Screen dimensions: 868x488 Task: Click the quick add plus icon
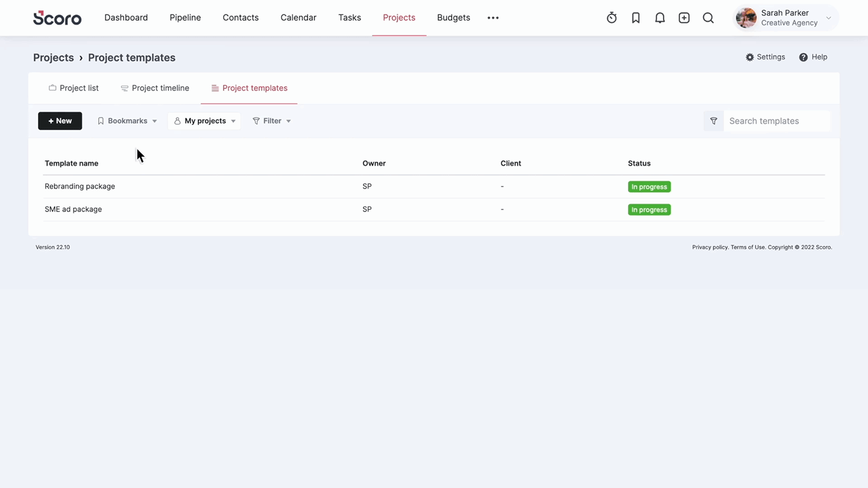pyautogui.click(x=684, y=18)
